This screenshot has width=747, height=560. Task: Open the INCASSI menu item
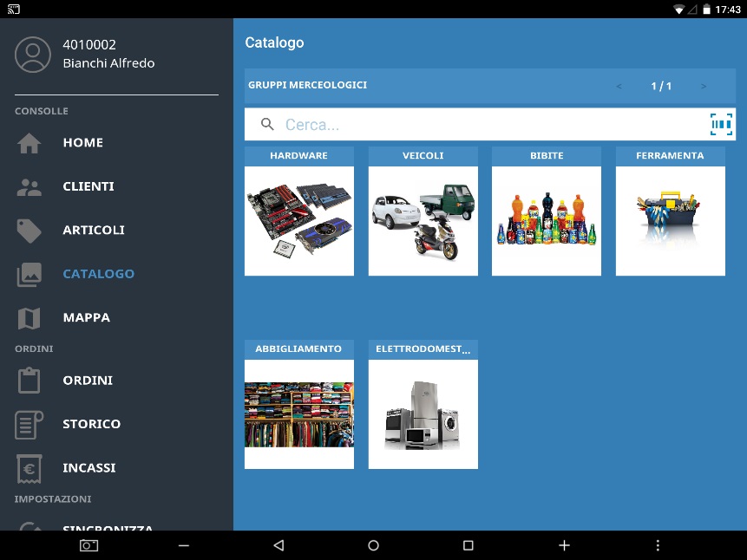pos(89,468)
